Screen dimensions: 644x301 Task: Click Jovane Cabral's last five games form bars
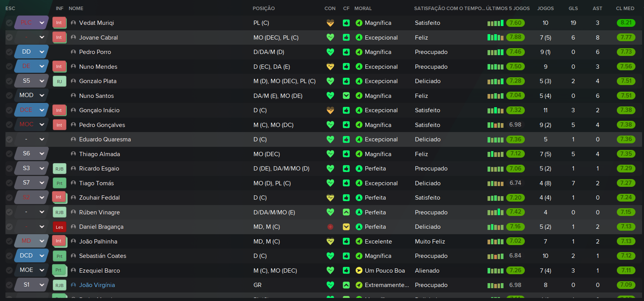(496, 38)
